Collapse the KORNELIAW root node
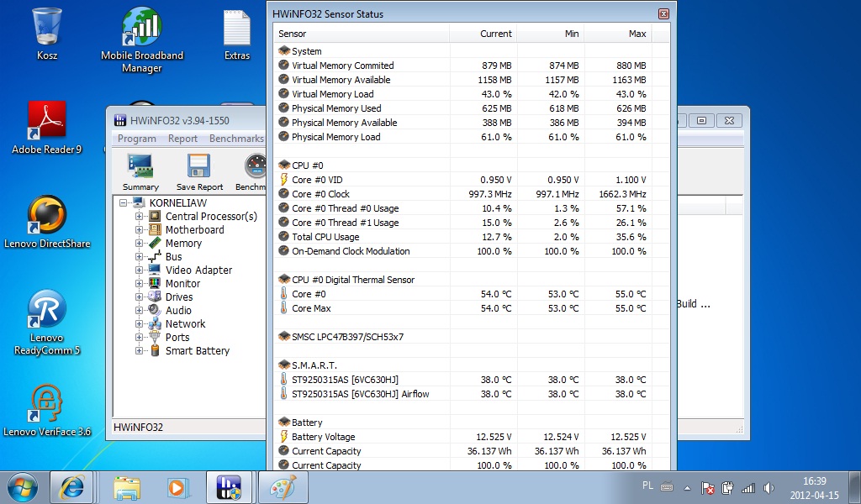Screen dimensions: 861x504 click(x=123, y=203)
